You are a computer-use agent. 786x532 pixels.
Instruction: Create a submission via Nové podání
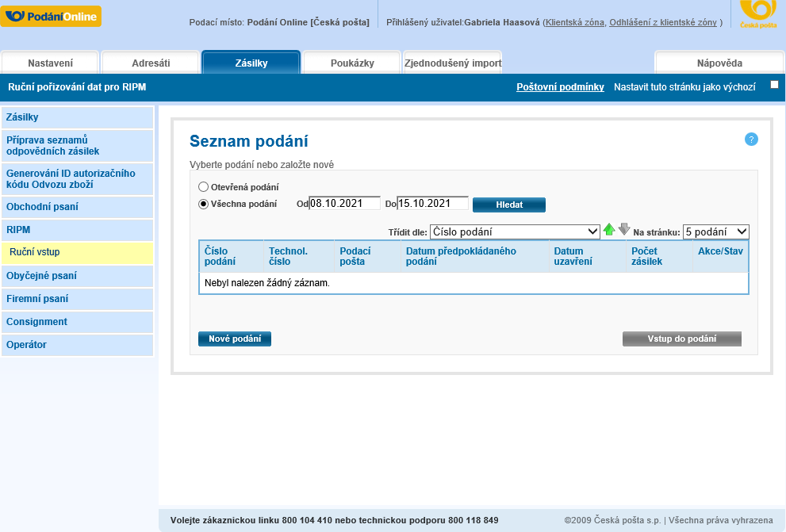(x=234, y=339)
